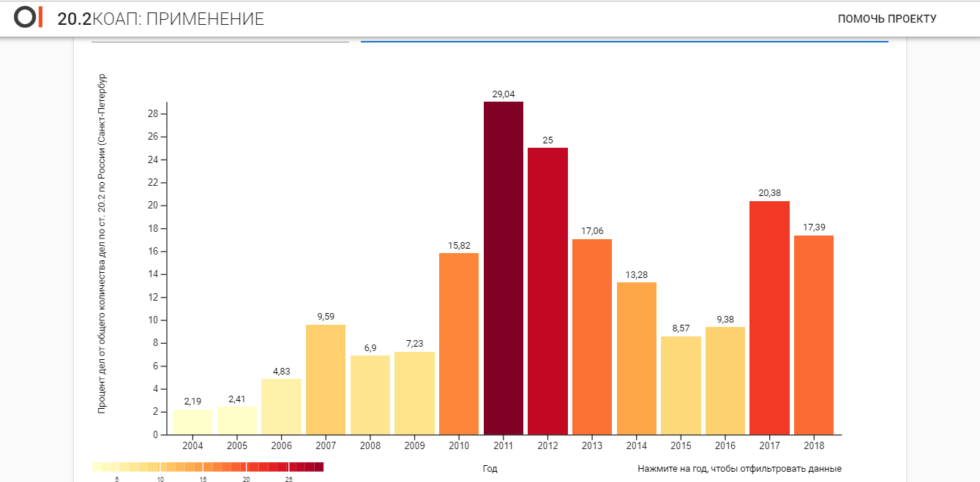Click the 2013 bar showing 17,06
This screenshot has width=980, height=482.
tap(592, 336)
